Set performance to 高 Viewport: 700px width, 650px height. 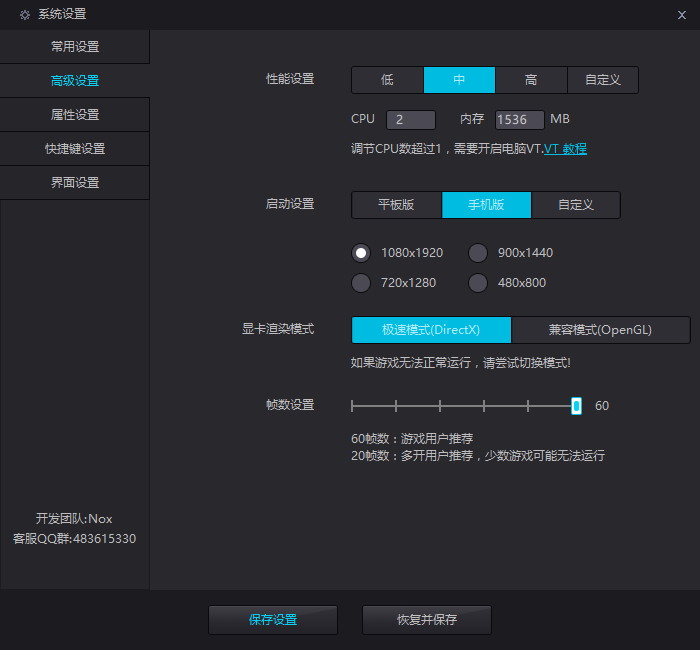click(x=531, y=80)
